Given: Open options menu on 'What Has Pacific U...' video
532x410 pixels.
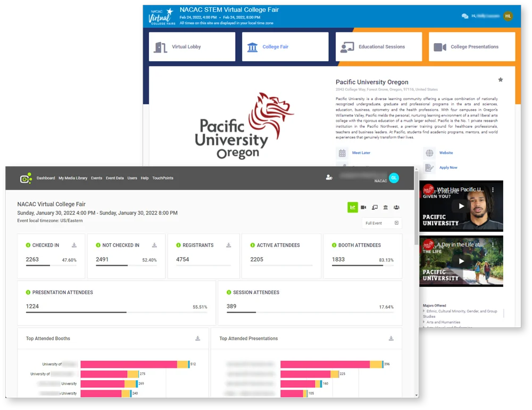Looking at the screenshot, I should click(x=493, y=190).
